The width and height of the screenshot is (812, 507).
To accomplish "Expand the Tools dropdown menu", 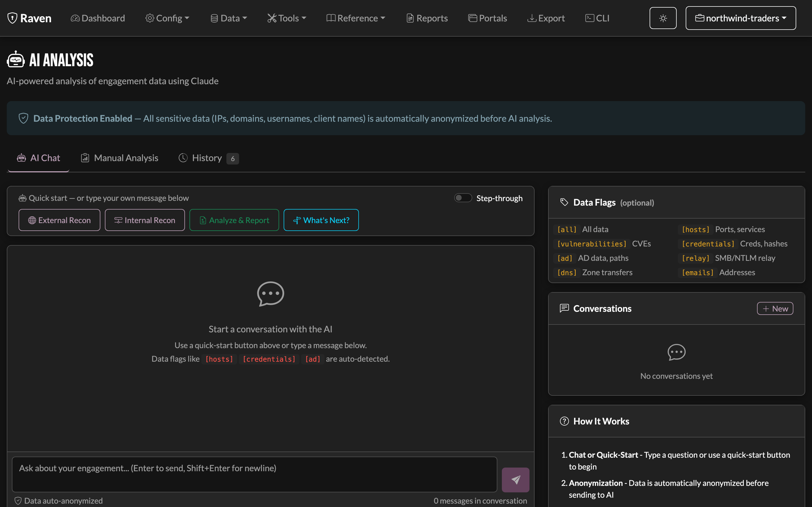I will tap(287, 18).
